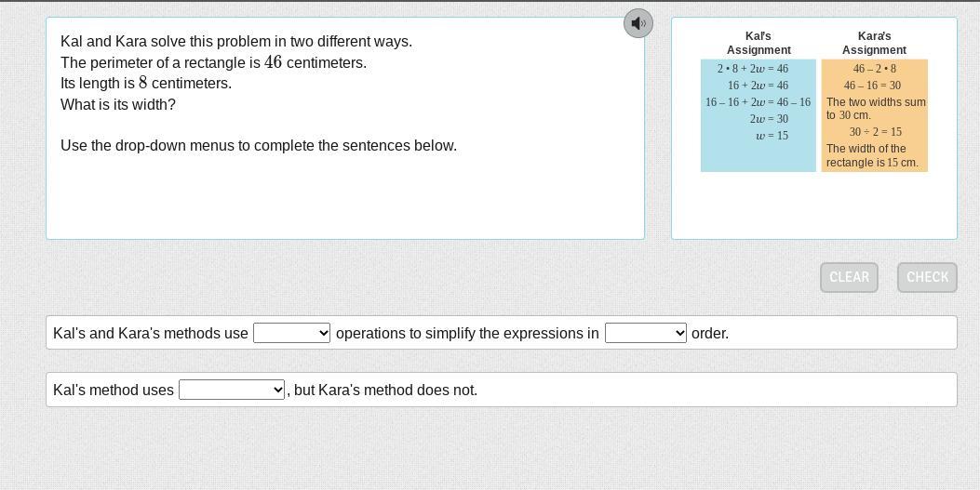Image resolution: width=980 pixels, height=490 pixels.
Task: Click the line '16 + 2w = 46'
Action: [x=758, y=86]
